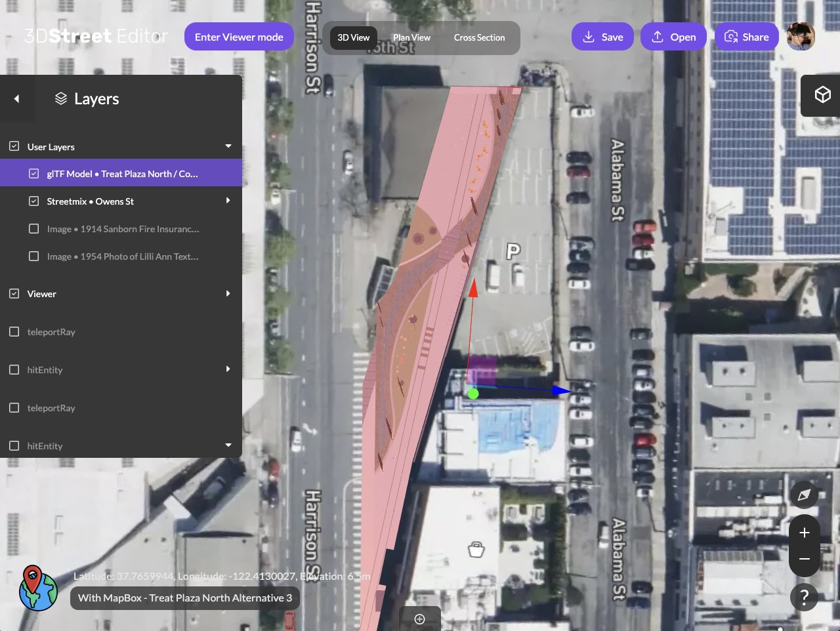Click the add layer plus circle icon
This screenshot has width=840, height=631.
pyautogui.click(x=420, y=619)
